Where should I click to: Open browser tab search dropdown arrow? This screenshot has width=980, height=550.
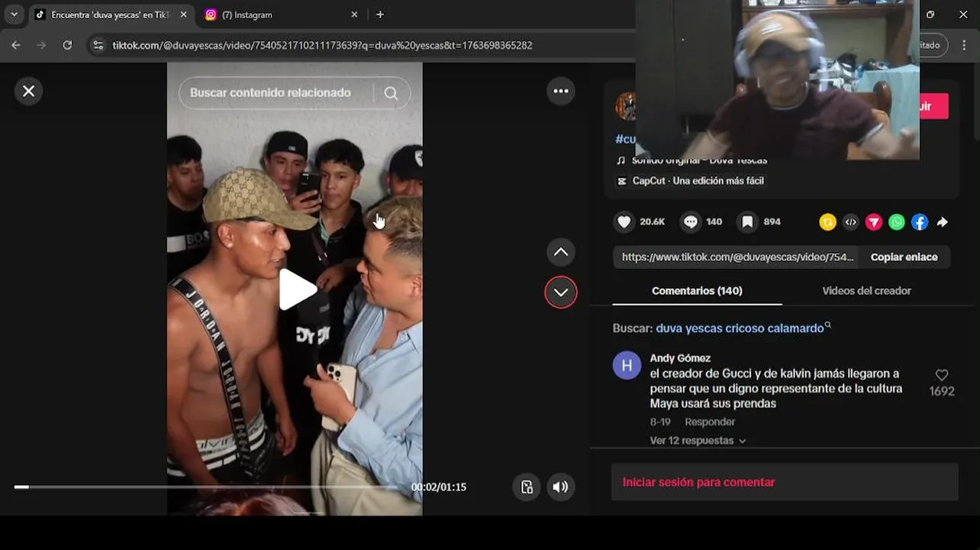pyautogui.click(x=14, y=15)
